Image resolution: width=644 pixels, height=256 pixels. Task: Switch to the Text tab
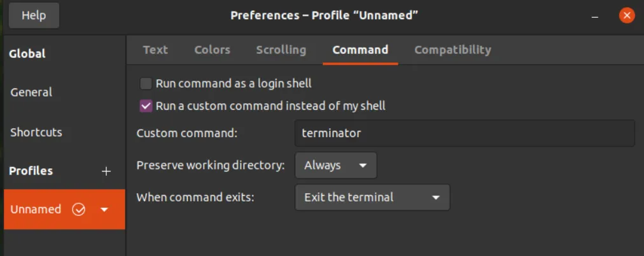coord(155,50)
